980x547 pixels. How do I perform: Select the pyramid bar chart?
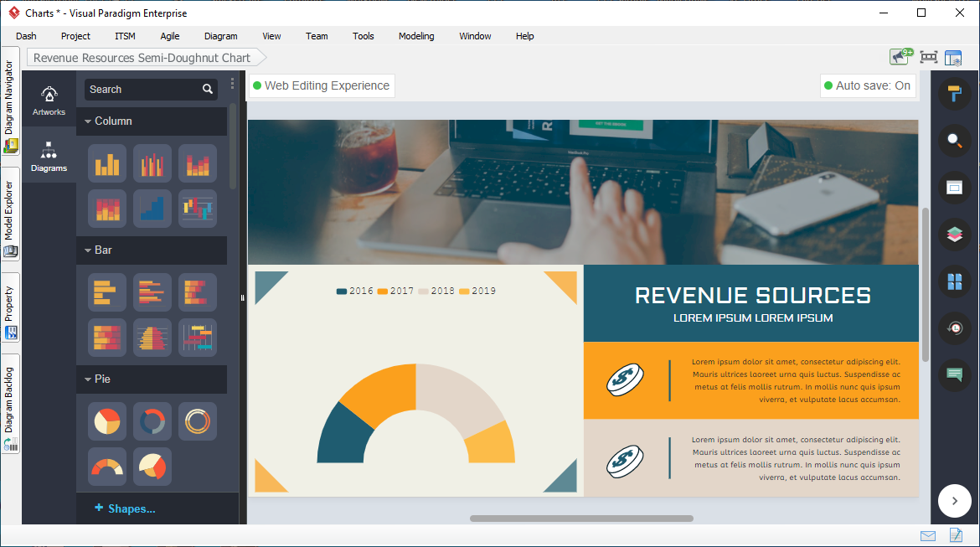pos(152,338)
